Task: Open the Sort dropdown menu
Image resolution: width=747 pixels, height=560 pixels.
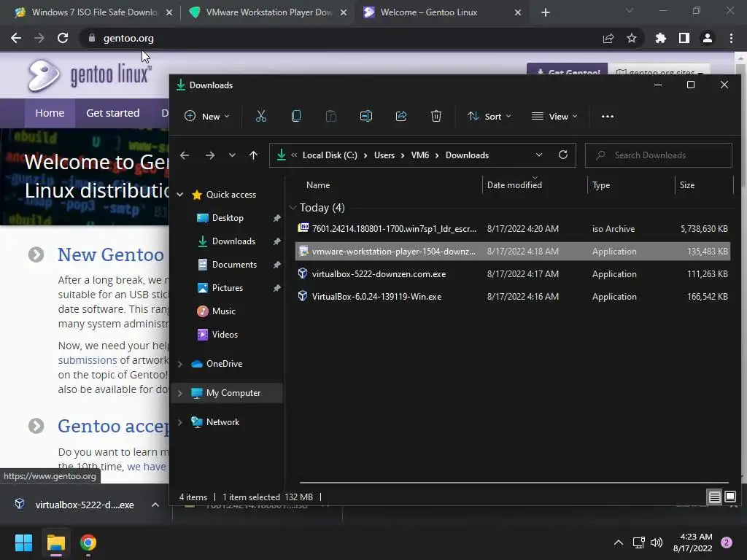Action: 489,116
